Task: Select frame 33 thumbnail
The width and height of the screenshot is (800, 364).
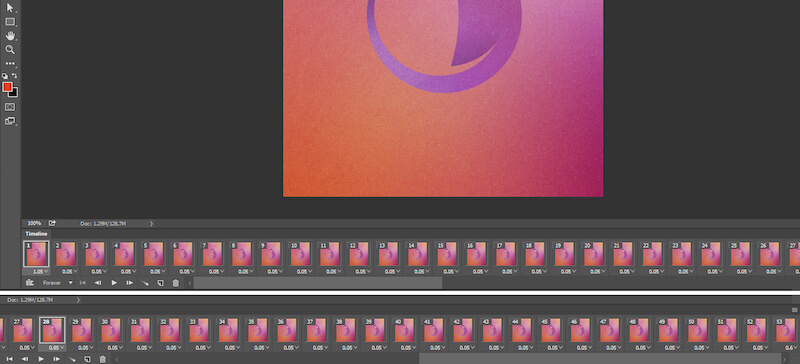Action: (199, 330)
